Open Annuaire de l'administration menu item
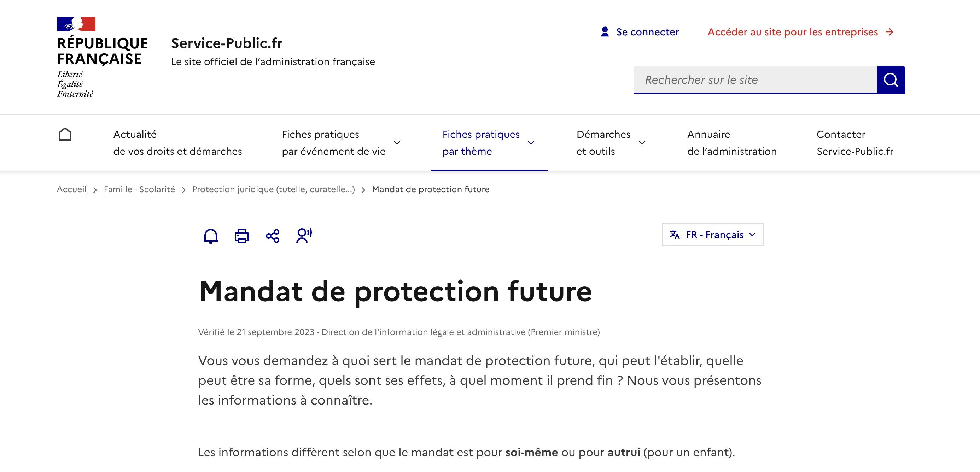Viewport: 980px width, 472px height. [x=731, y=143]
